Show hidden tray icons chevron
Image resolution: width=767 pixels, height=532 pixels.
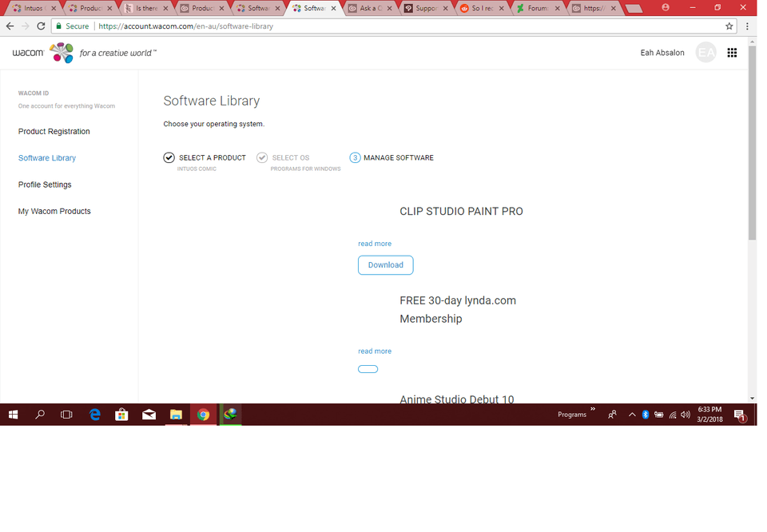coord(632,415)
